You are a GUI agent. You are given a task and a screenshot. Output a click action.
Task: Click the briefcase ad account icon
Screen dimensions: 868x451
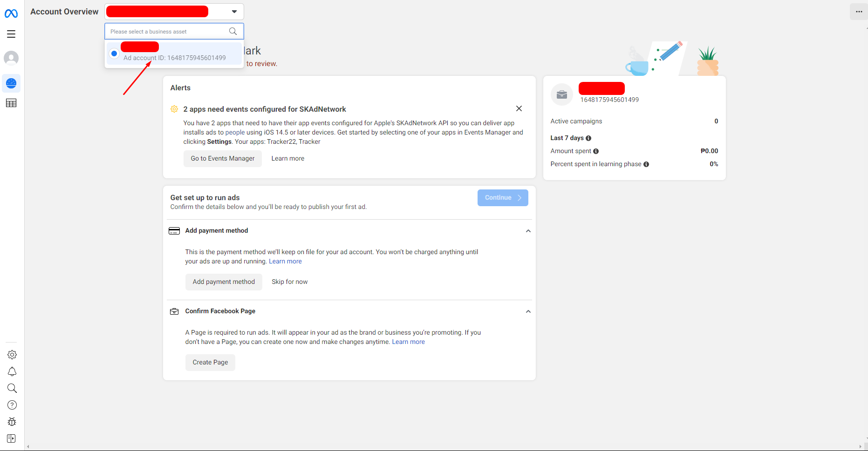tap(562, 94)
